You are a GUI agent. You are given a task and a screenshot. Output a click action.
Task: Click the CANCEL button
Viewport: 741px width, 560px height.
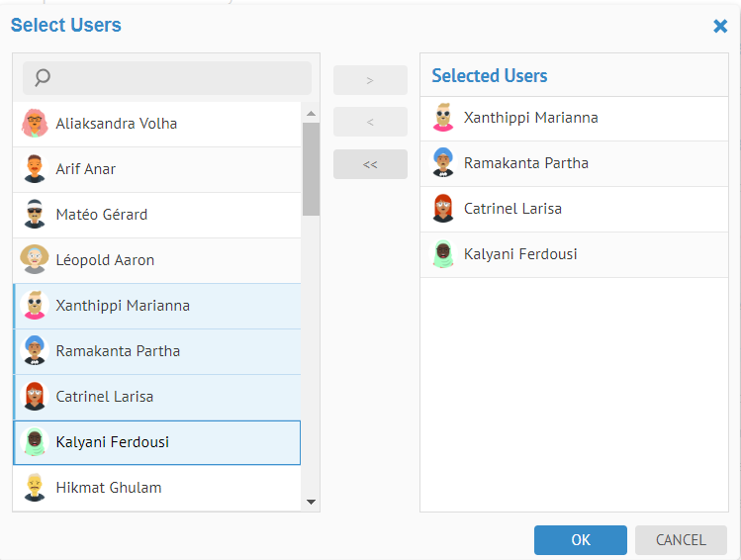681,540
